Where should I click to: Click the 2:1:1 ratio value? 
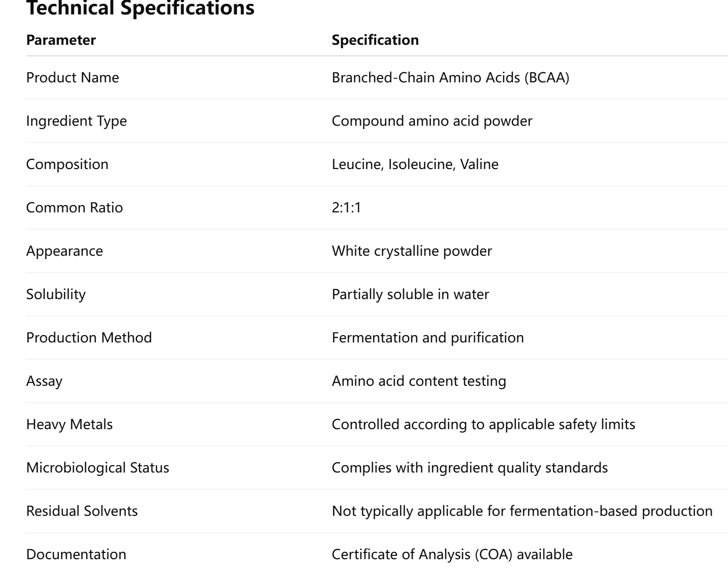coord(346,208)
